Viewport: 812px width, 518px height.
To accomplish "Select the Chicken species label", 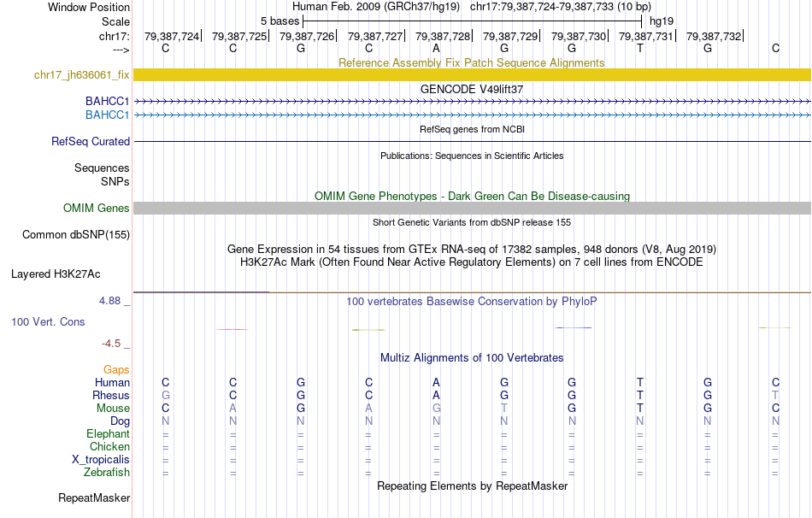I will coord(109,446).
